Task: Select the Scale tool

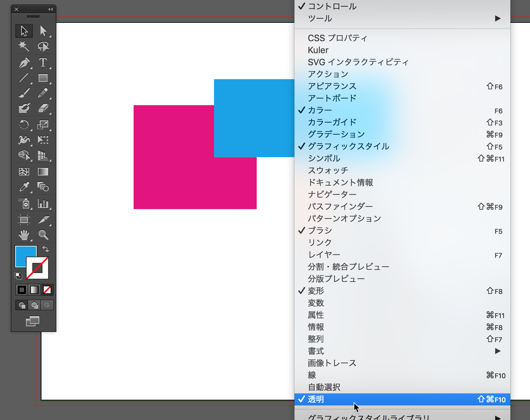Action: tap(43, 125)
